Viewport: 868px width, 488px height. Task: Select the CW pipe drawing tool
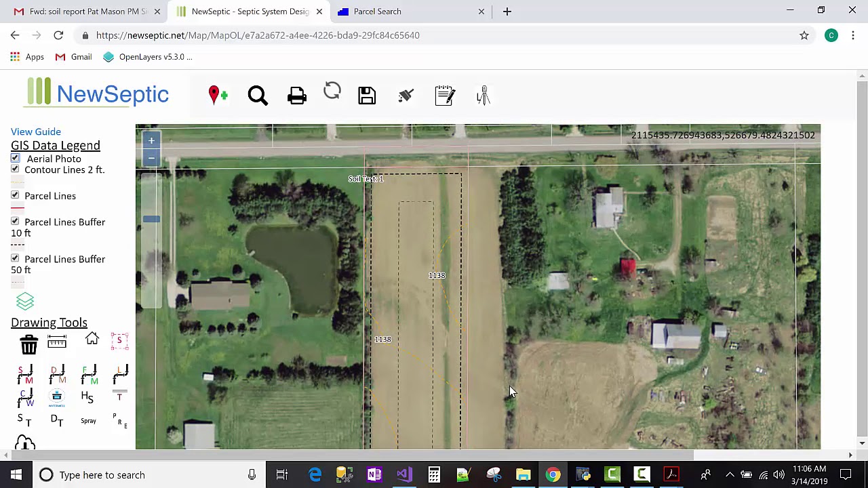click(26, 398)
